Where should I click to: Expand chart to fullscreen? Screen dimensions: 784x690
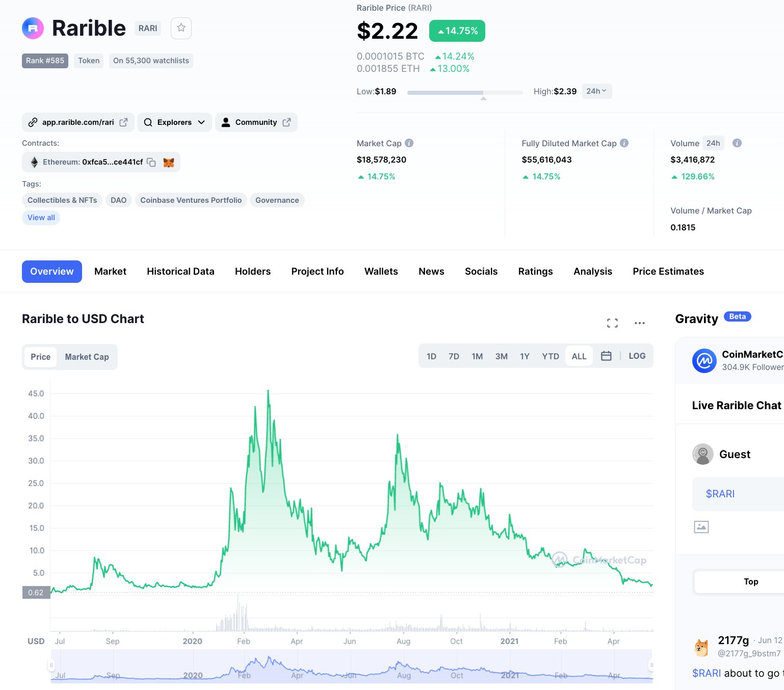point(612,323)
